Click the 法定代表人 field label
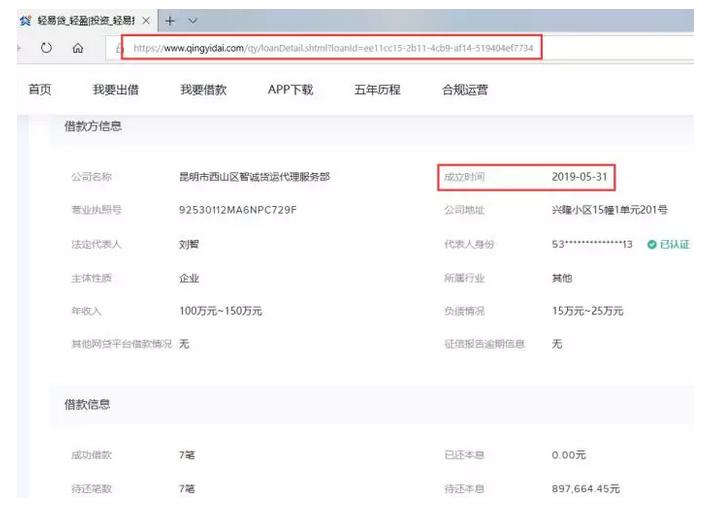Image resolution: width=713 pixels, height=515 pixels. click(x=96, y=245)
